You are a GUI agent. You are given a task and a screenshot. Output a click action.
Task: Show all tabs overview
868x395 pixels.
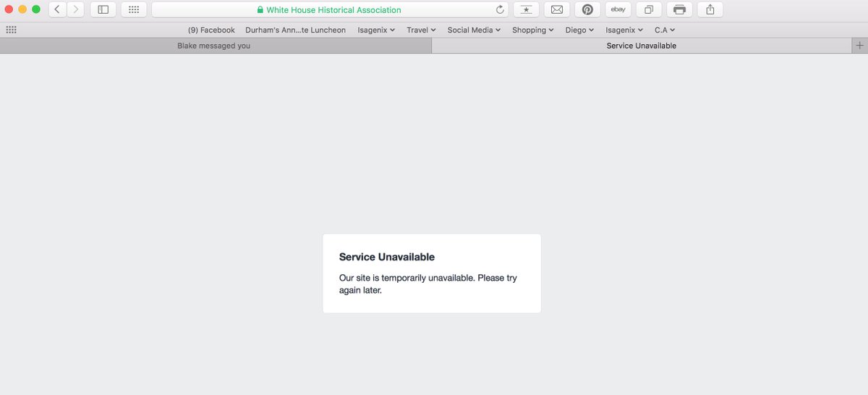point(649,9)
